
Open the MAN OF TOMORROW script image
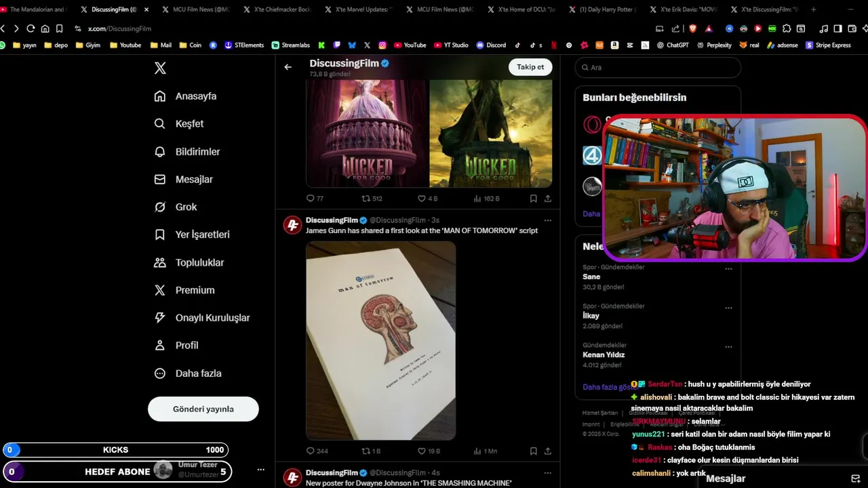click(x=381, y=341)
